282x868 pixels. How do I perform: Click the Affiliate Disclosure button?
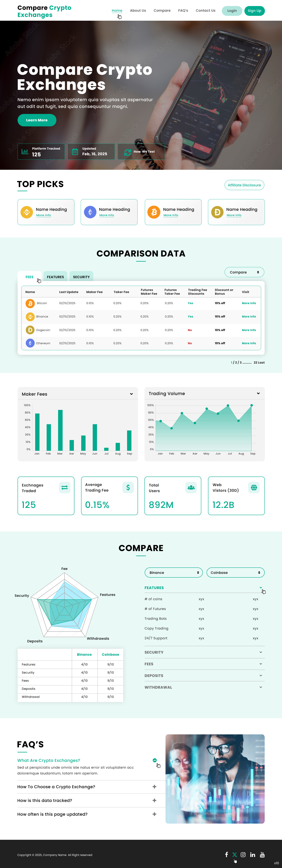pyautogui.click(x=244, y=185)
